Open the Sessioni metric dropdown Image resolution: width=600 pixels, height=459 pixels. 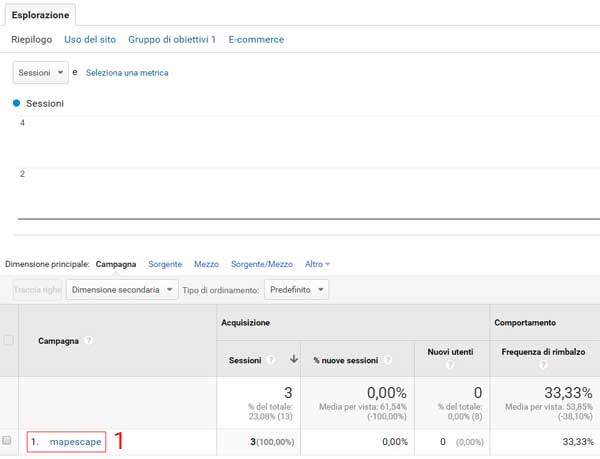(x=40, y=73)
